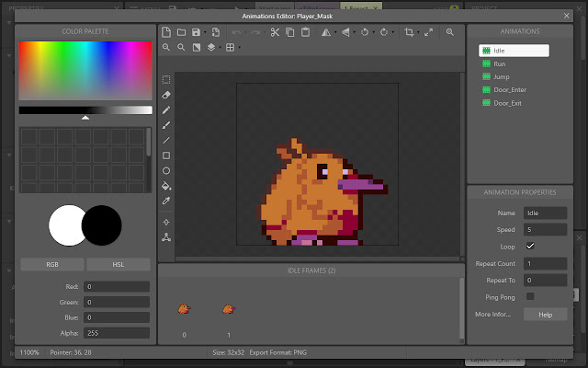Open the onion skin dropdown arrow
Viewport: 588px width, 368px height.
220,48
